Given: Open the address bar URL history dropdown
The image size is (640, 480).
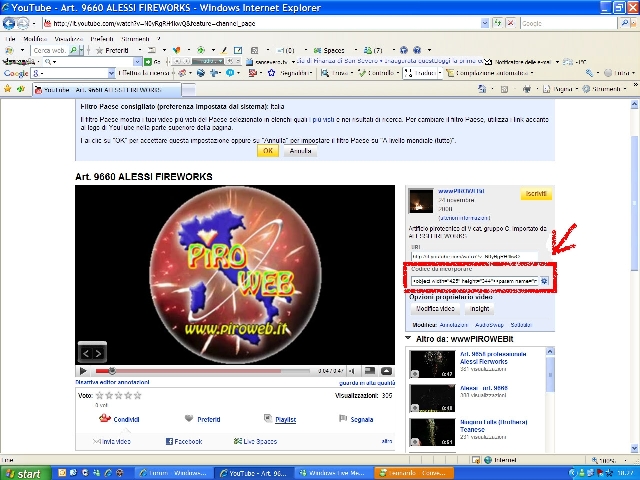Looking at the screenshot, I should point(484,23).
